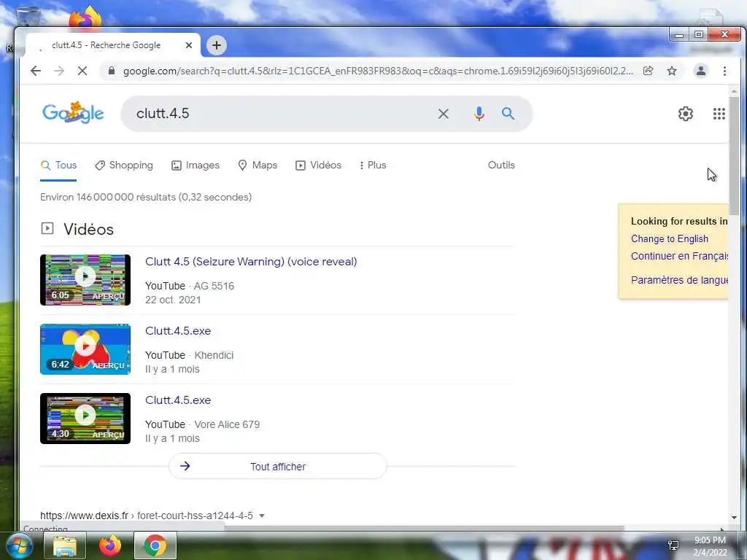
Task: Click the taskbar clock 9:05 PM
Action: (x=710, y=540)
